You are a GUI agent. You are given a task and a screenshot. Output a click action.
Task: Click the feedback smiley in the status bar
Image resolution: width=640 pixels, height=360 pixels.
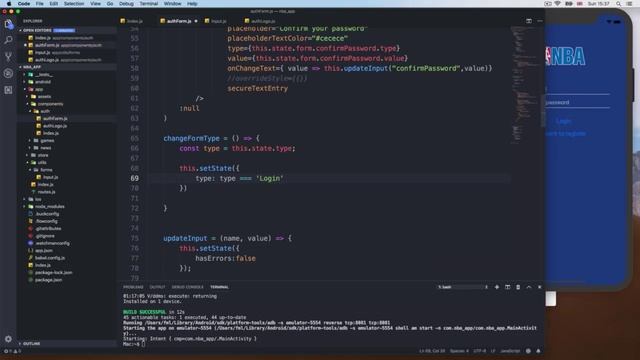(x=529, y=351)
